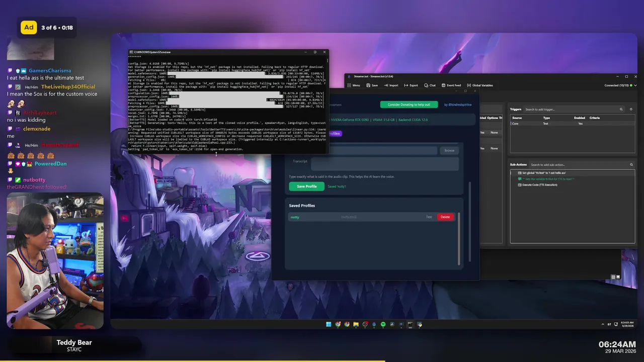Click the tray notification icon beside 67
Viewport: 644px width, 362px height.
615,324
